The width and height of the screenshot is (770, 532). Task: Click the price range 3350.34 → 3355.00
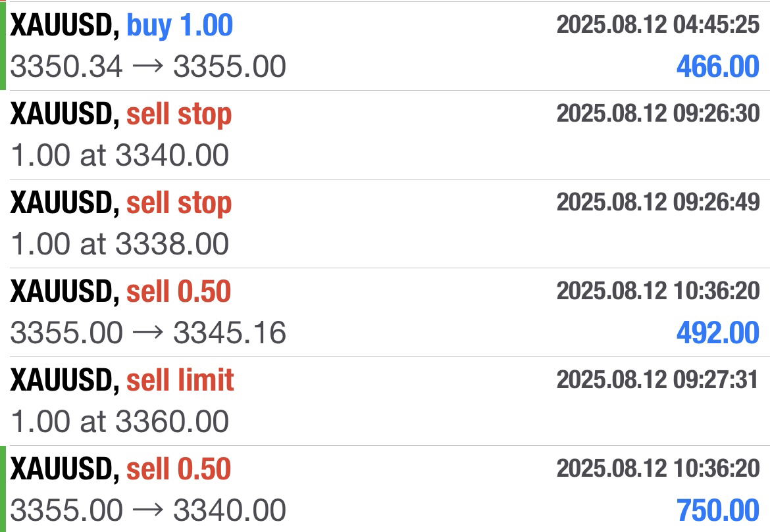[148, 66]
